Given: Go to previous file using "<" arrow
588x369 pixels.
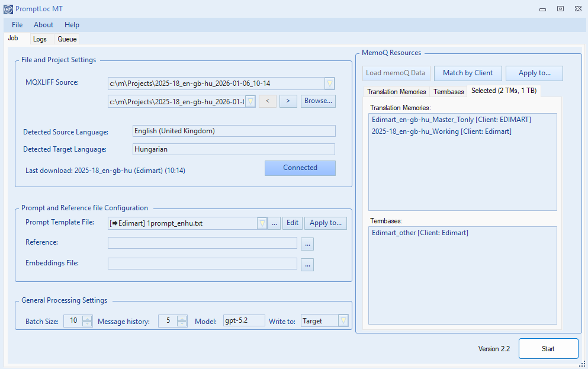Looking at the screenshot, I should coord(267,101).
